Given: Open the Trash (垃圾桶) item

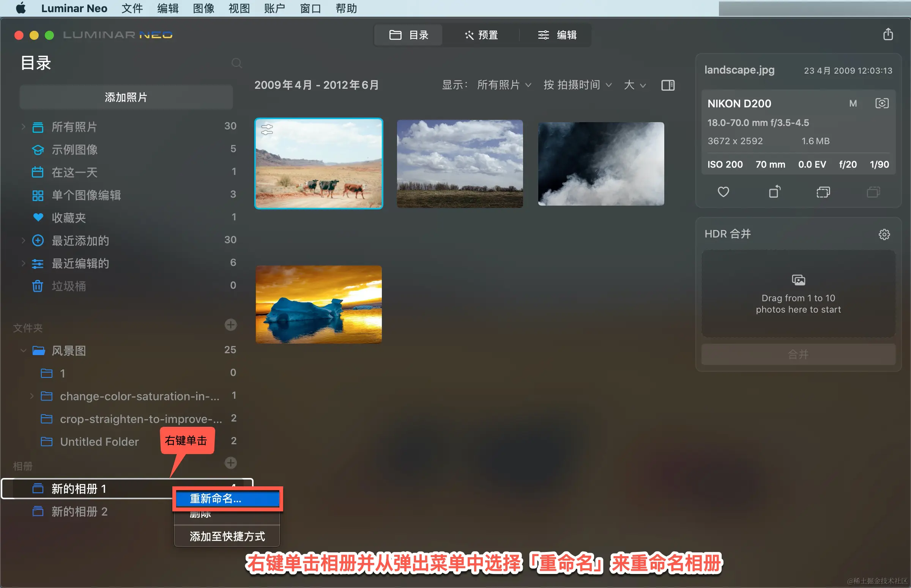Looking at the screenshot, I should [69, 286].
